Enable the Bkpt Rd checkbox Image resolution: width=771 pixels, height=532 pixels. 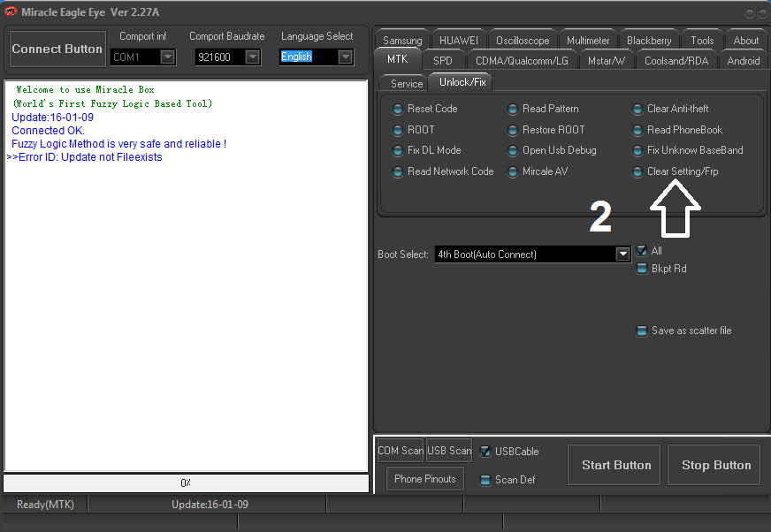(642, 269)
